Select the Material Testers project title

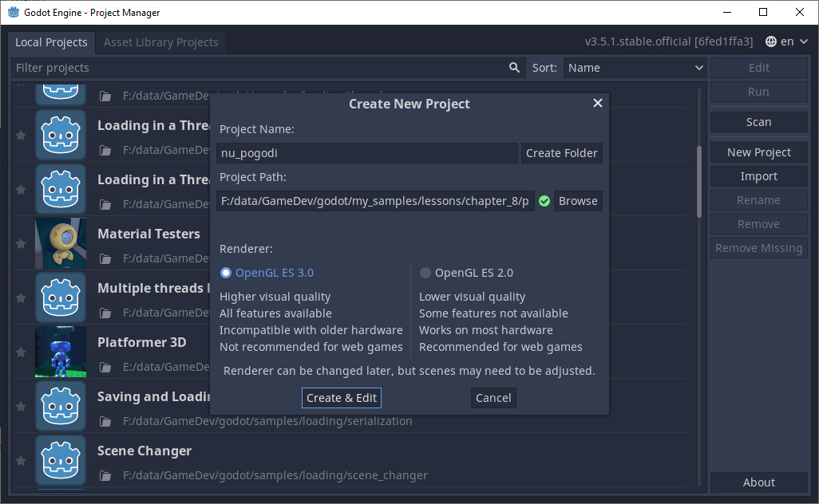click(148, 234)
